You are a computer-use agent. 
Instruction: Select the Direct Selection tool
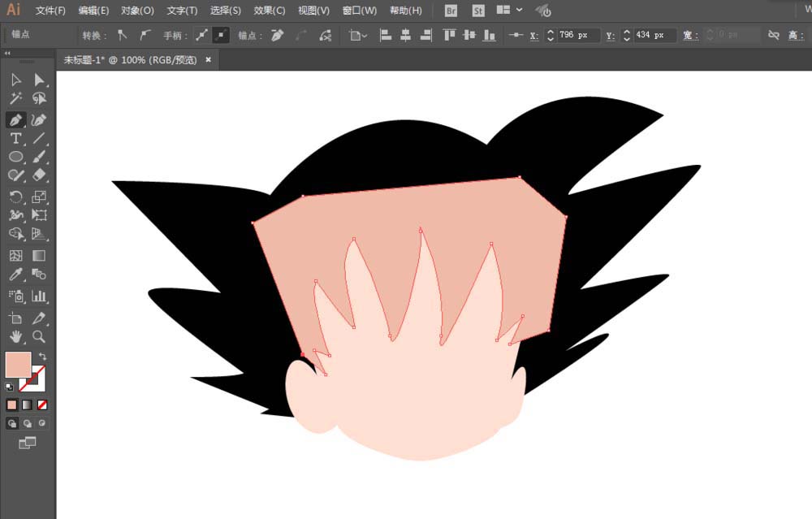coord(39,80)
